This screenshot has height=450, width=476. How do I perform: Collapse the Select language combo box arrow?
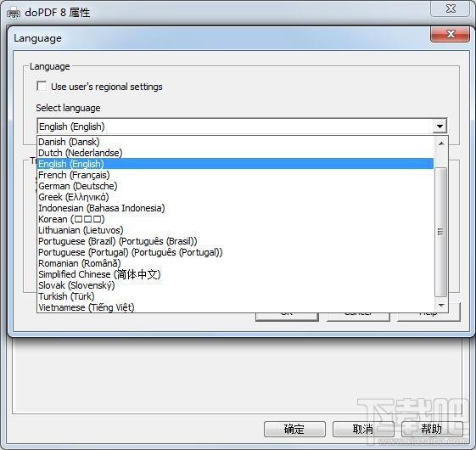[x=440, y=127]
